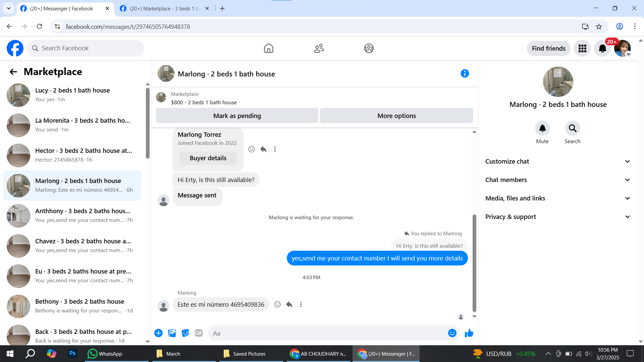Open Chrome browser menu (three dots)

tap(635, 26)
